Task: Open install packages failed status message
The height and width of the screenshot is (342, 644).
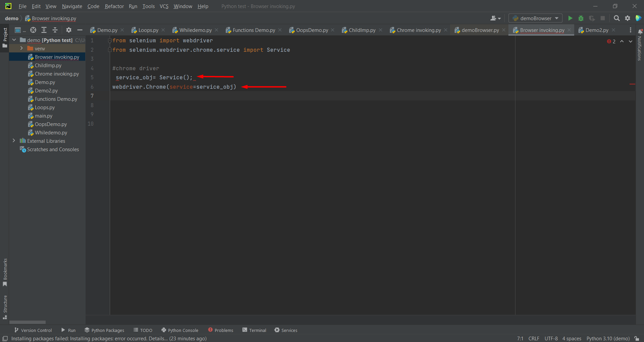Action: click(109, 338)
